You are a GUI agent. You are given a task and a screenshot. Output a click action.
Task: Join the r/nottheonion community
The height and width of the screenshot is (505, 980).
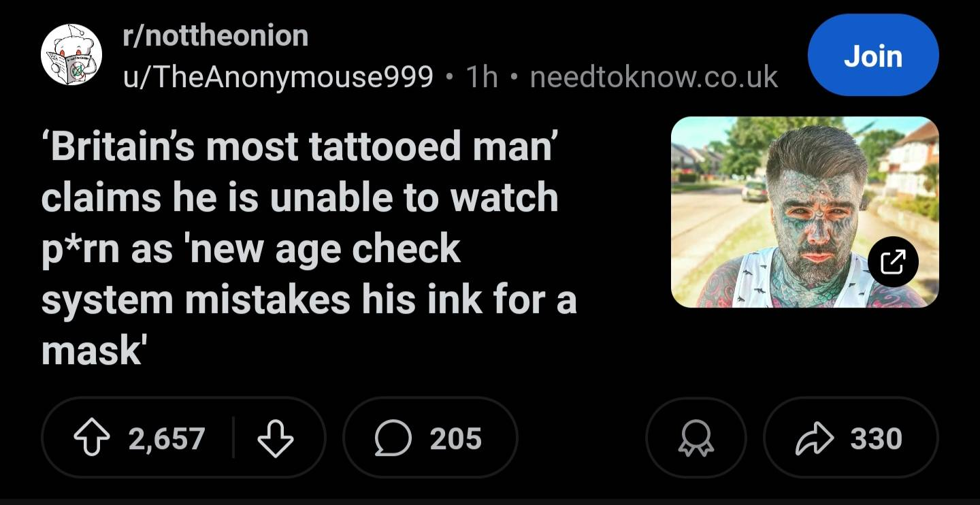tap(872, 55)
